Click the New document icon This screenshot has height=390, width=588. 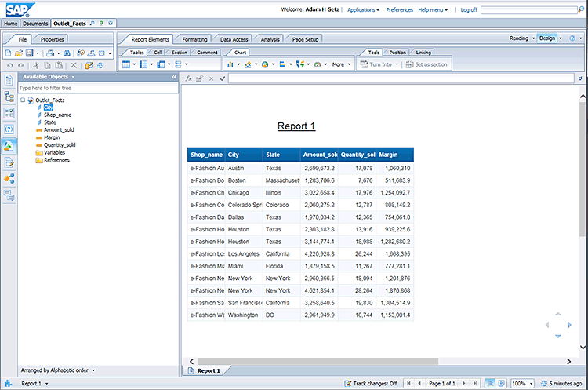coord(9,53)
